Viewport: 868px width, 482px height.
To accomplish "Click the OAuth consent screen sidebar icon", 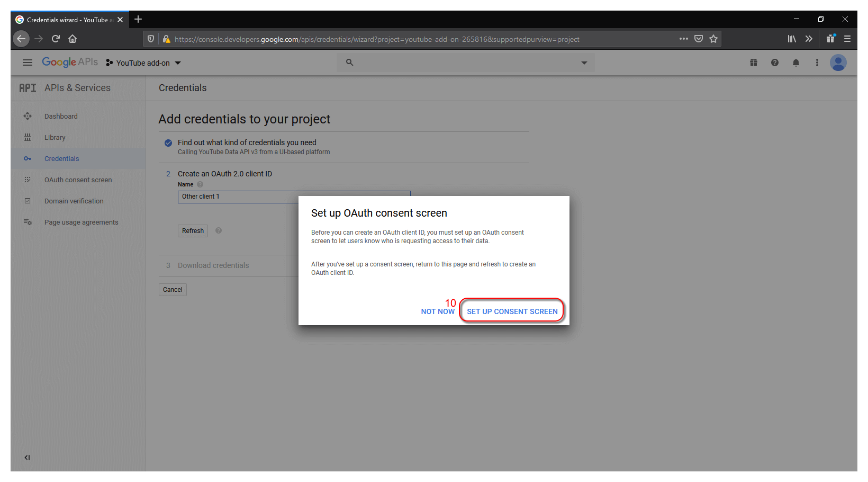I will click(x=28, y=180).
